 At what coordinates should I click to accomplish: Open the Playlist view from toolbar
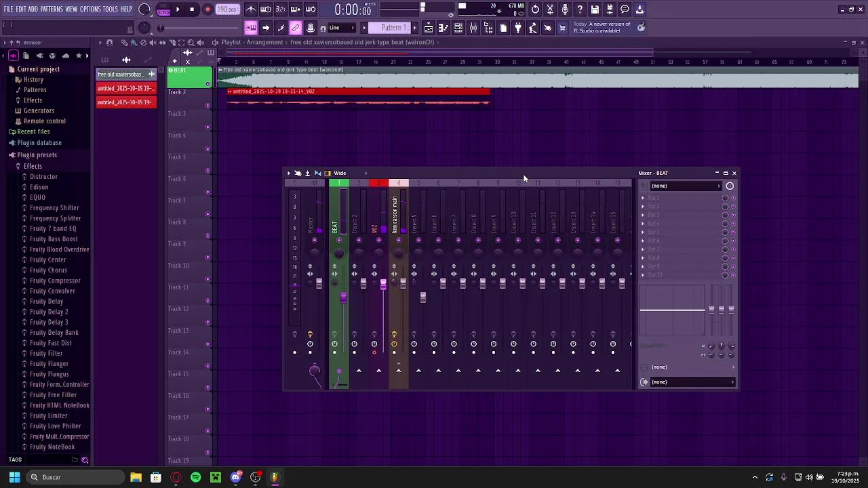point(429,28)
